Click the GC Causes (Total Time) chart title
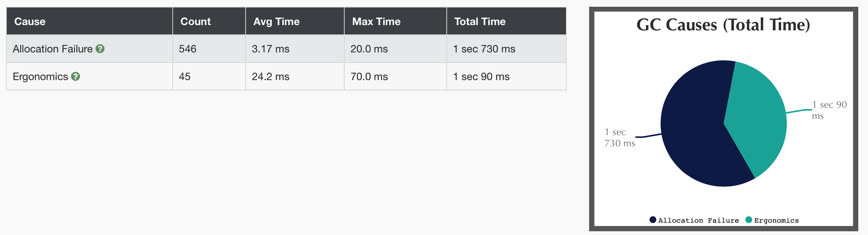 (723, 25)
